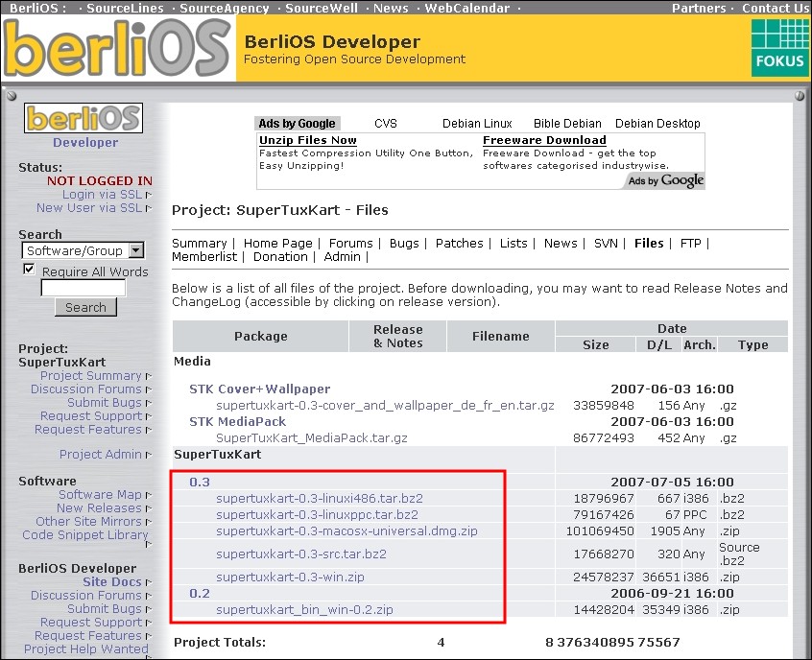Open STK Cover+Wallpaper release notes

pos(259,389)
